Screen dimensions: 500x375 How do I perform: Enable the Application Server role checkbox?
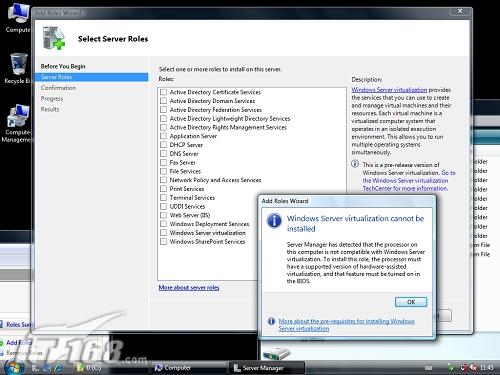coord(163,136)
